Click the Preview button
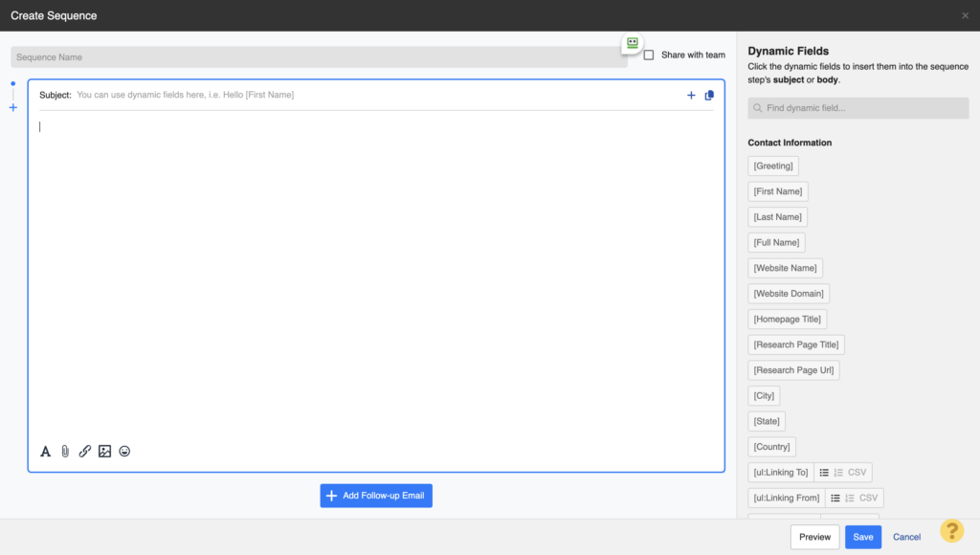This screenshot has height=555, width=980. tap(814, 537)
